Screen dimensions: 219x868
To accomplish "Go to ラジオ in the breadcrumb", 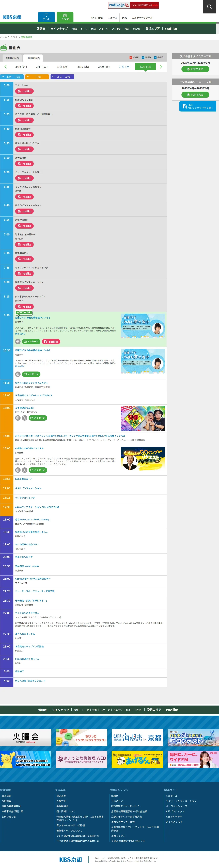I will [14, 37].
